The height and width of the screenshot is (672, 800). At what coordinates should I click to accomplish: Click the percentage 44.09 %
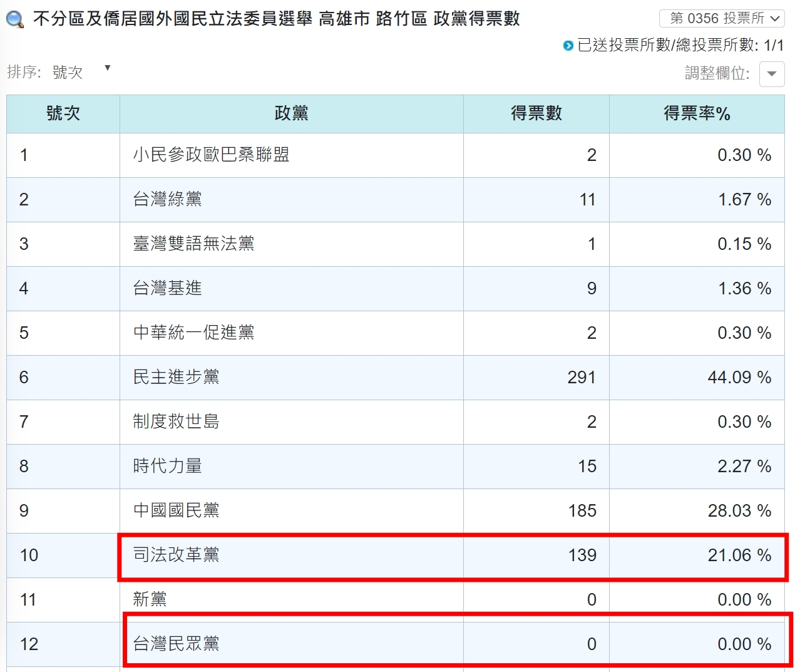(x=739, y=378)
